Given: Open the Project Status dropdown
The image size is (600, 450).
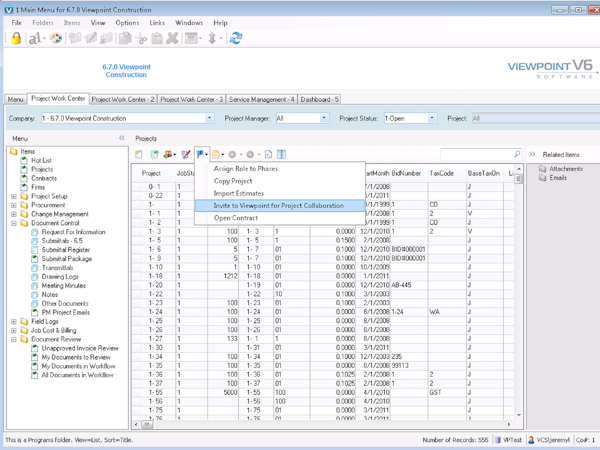Looking at the screenshot, I should [x=432, y=118].
